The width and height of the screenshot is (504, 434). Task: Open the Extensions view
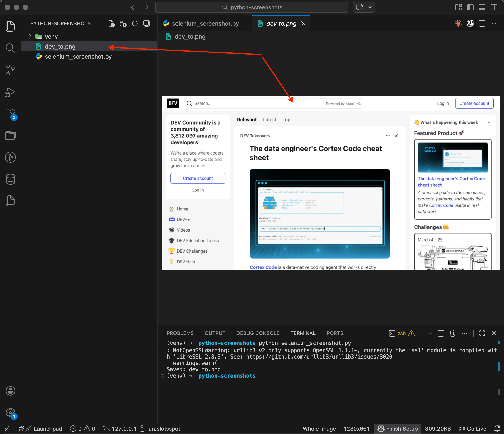click(10, 114)
